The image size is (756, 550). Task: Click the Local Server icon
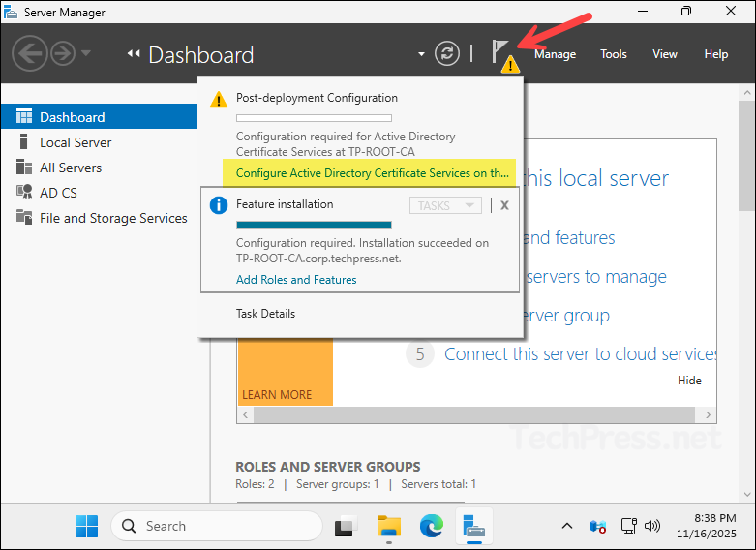[x=23, y=141]
